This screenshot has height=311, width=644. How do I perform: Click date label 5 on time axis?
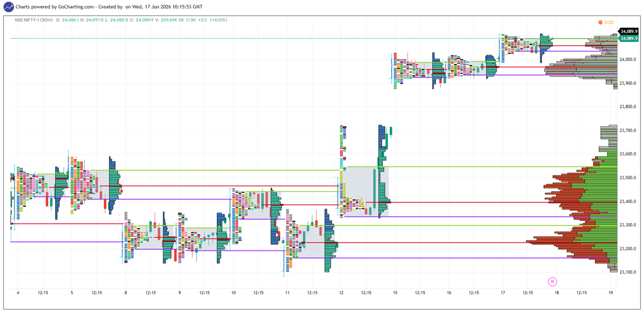click(x=72, y=293)
